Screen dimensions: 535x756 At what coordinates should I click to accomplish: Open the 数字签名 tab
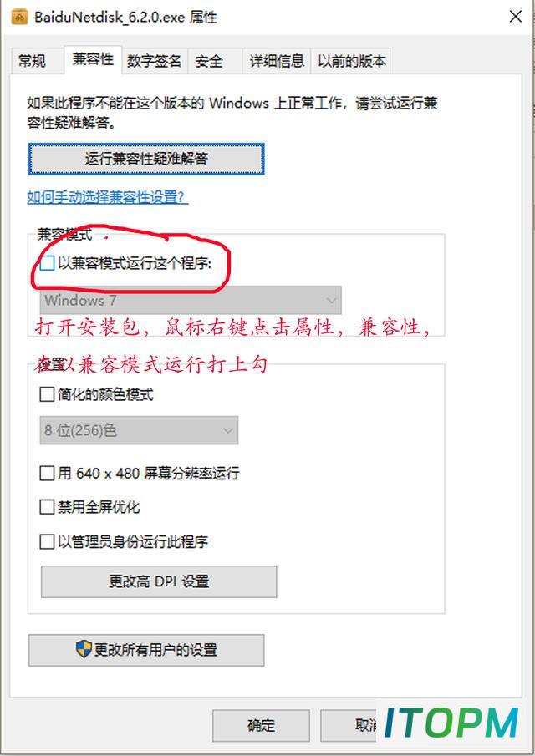[x=154, y=61]
